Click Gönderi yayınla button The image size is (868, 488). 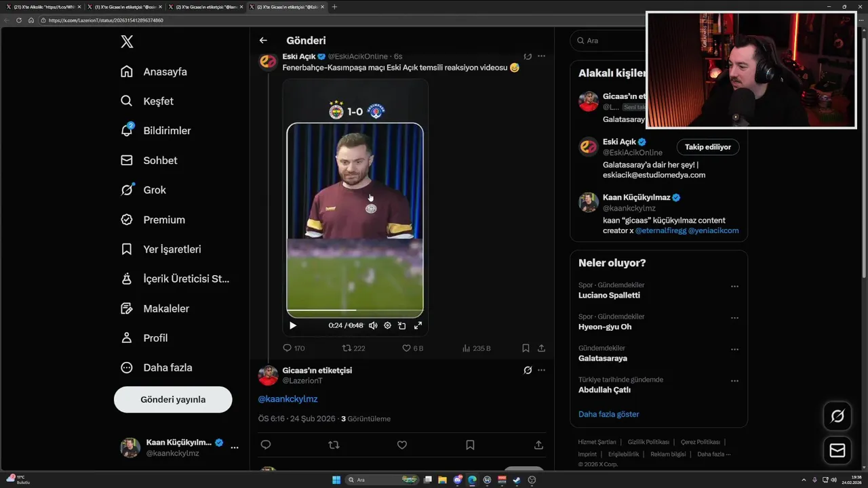pyautogui.click(x=173, y=399)
